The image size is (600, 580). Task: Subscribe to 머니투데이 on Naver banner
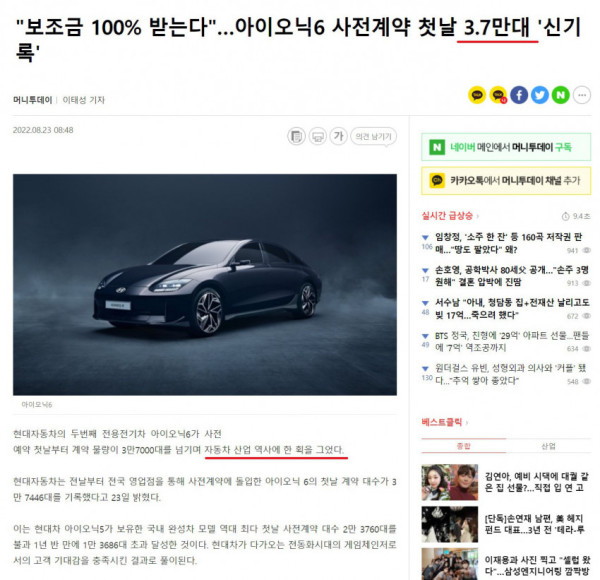(506, 147)
